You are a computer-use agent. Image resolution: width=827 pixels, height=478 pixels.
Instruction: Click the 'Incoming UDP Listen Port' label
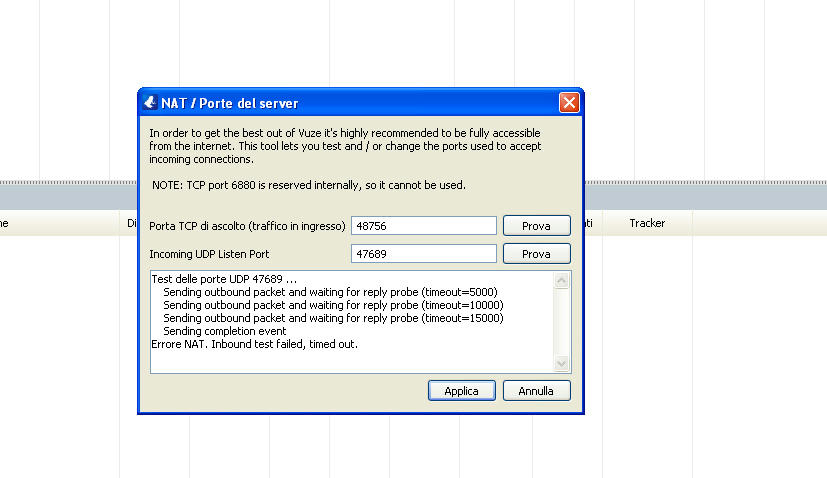[209, 254]
